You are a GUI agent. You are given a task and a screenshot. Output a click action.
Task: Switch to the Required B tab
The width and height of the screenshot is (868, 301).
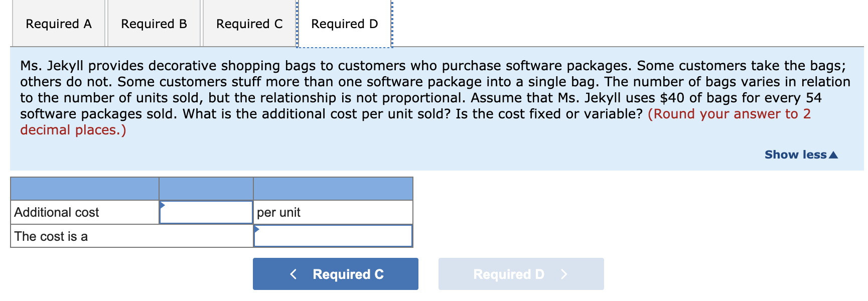point(154,23)
